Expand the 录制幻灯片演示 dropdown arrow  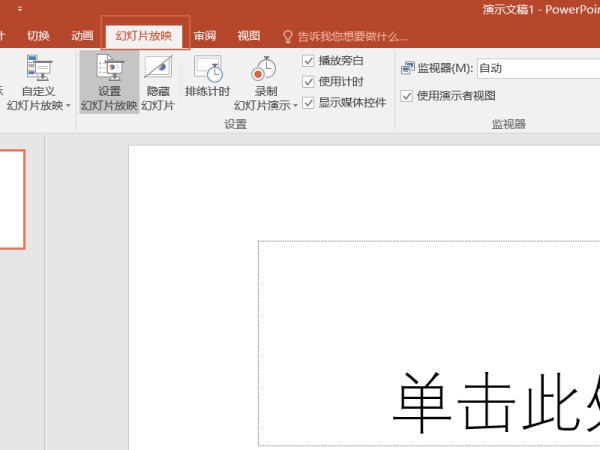(296, 106)
